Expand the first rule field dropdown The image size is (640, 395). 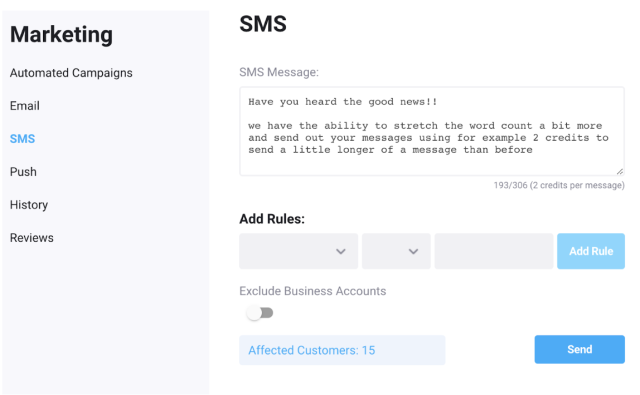coord(298,251)
